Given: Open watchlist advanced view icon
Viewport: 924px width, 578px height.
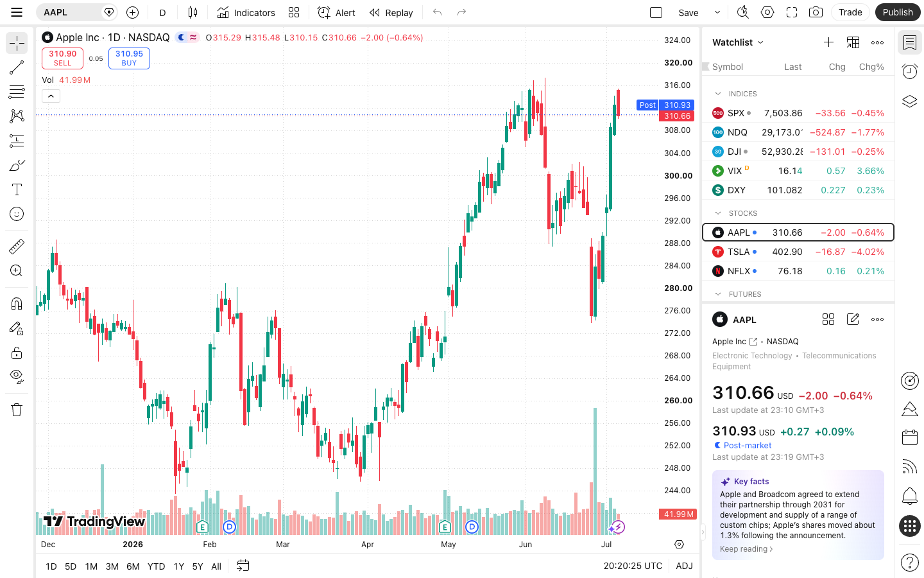Looking at the screenshot, I should coord(853,42).
